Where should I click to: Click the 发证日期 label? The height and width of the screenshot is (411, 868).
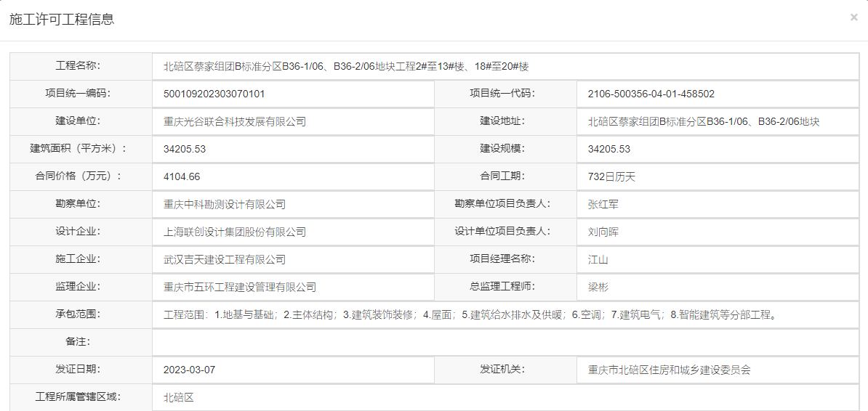[78, 369]
